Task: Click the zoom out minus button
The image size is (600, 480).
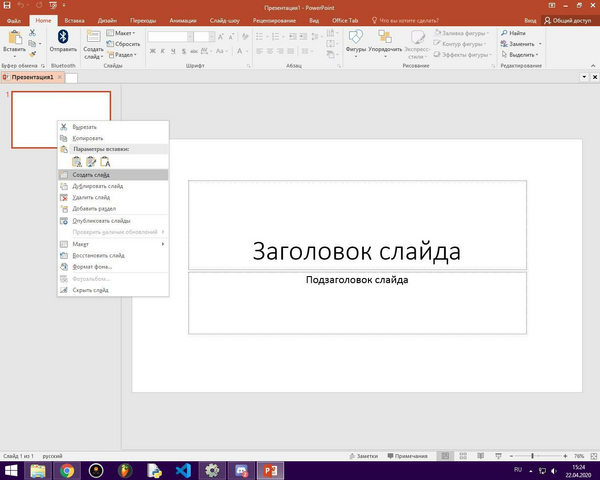Action: tap(511, 456)
